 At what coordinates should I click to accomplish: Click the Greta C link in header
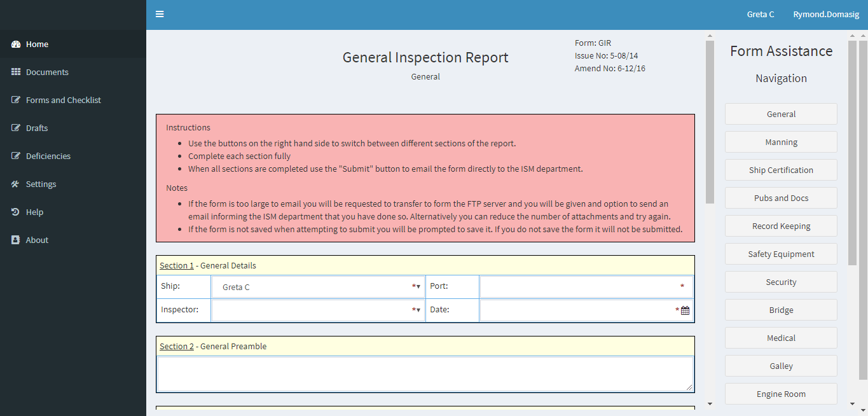(x=760, y=14)
